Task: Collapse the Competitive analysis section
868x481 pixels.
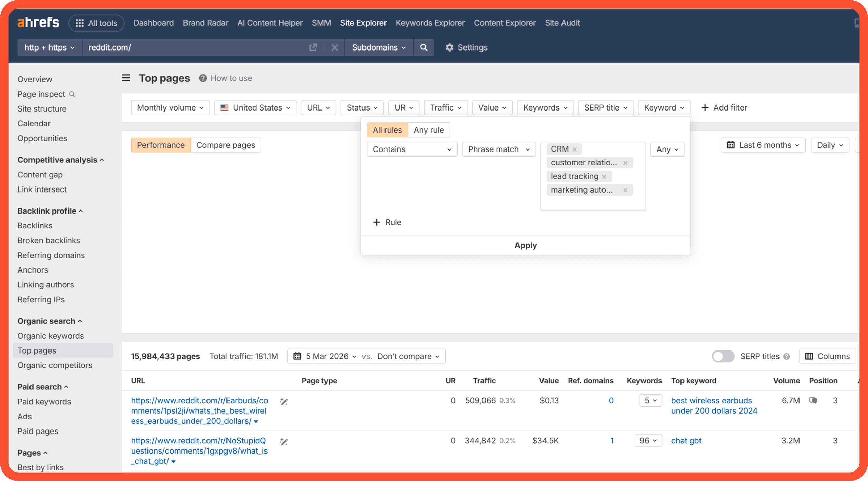Action: [61, 160]
